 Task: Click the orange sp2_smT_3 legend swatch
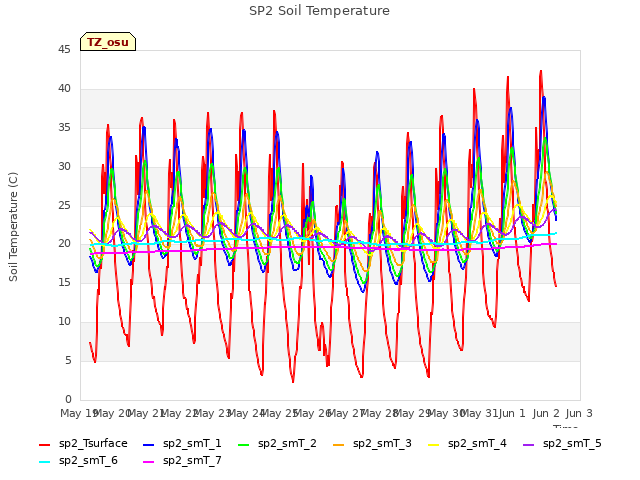(338, 444)
